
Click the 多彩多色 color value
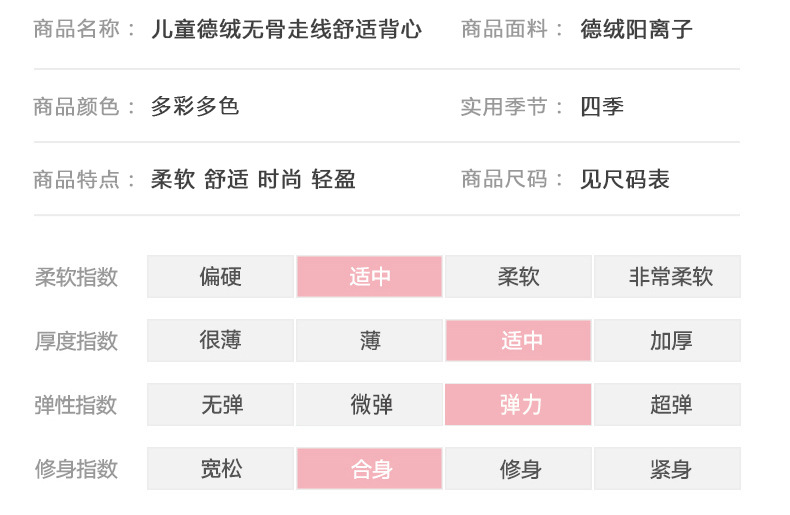tap(195, 106)
